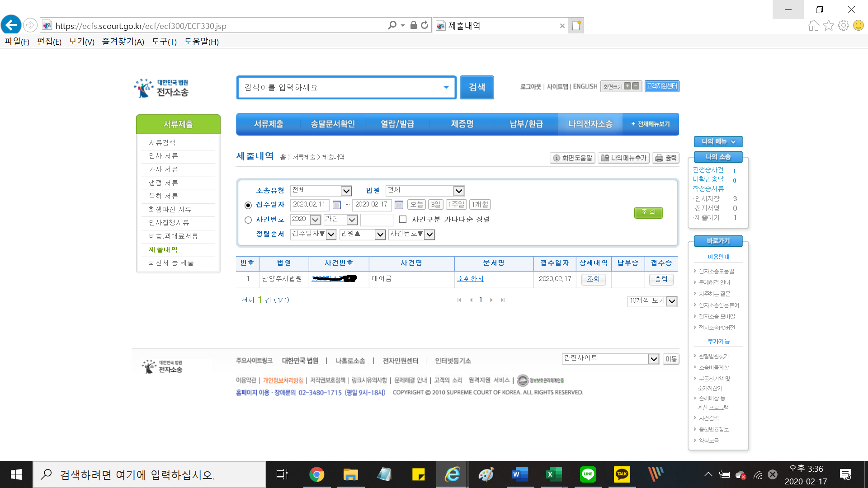The image size is (868, 488).
Task: Open start date calendar picker icon
Action: (337, 205)
